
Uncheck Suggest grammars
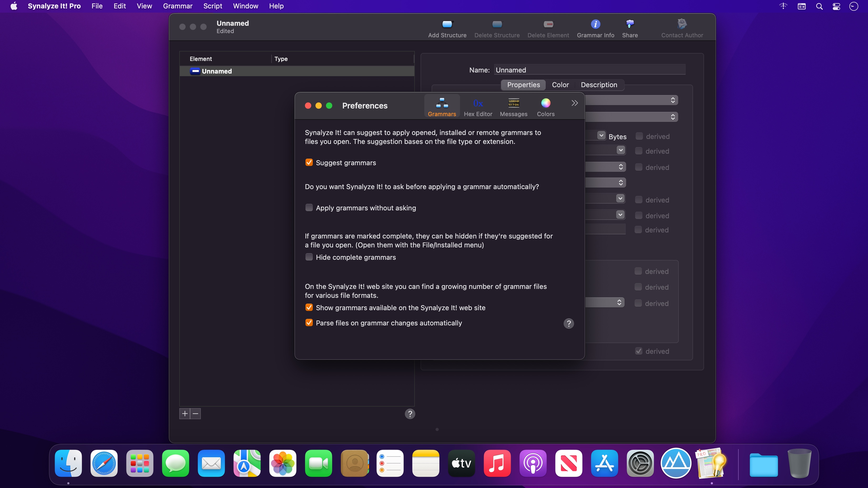click(x=309, y=163)
